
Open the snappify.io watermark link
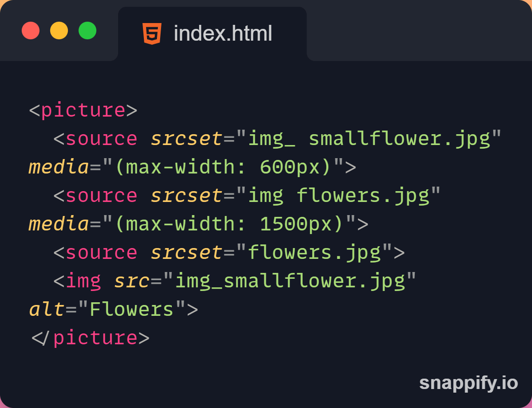pos(468,383)
